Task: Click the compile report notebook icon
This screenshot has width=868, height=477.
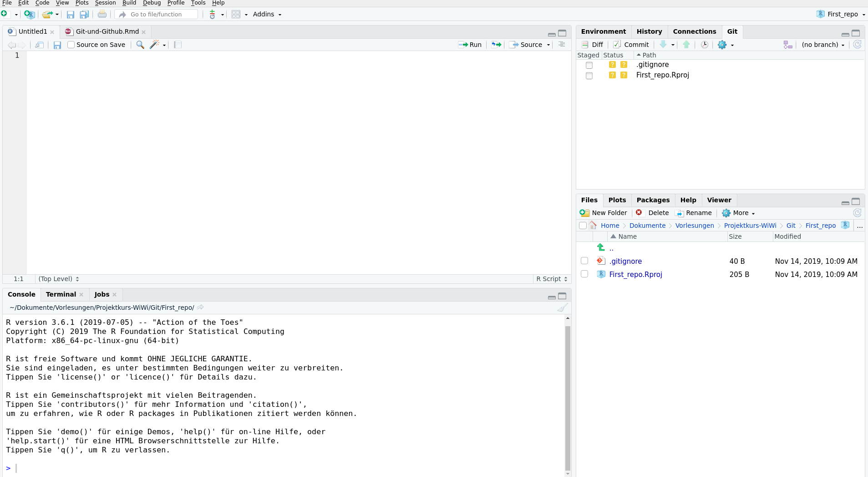Action: [178, 45]
